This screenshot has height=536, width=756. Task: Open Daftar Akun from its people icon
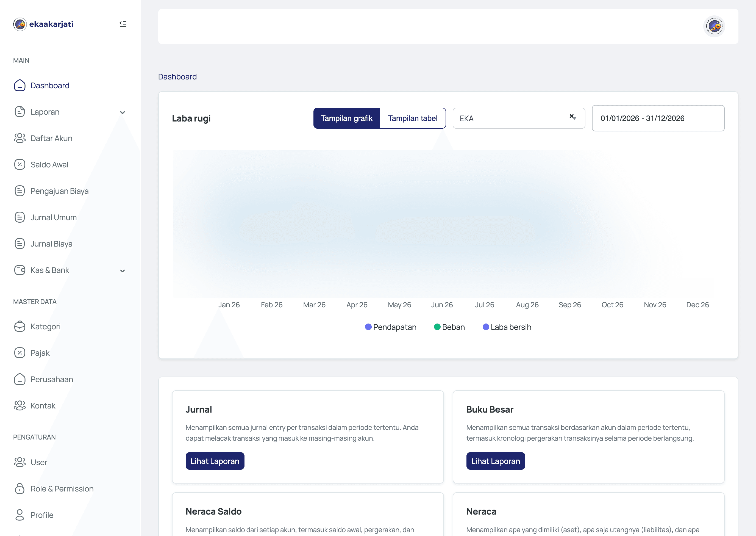pos(20,138)
